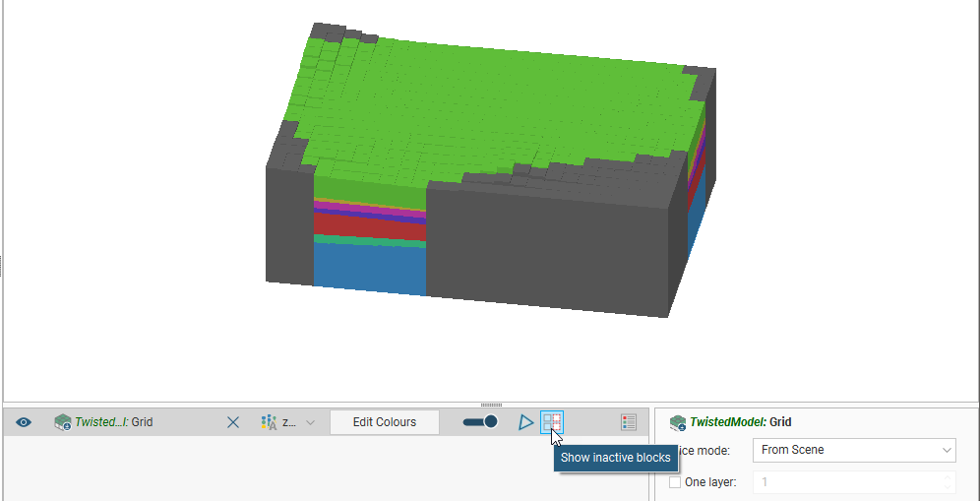Open the slice mode From Scene dropdown

tap(854, 450)
